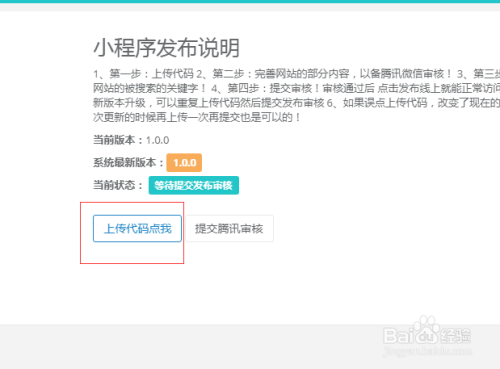
Task: Click the 当前状态 label
Action: click(x=118, y=185)
